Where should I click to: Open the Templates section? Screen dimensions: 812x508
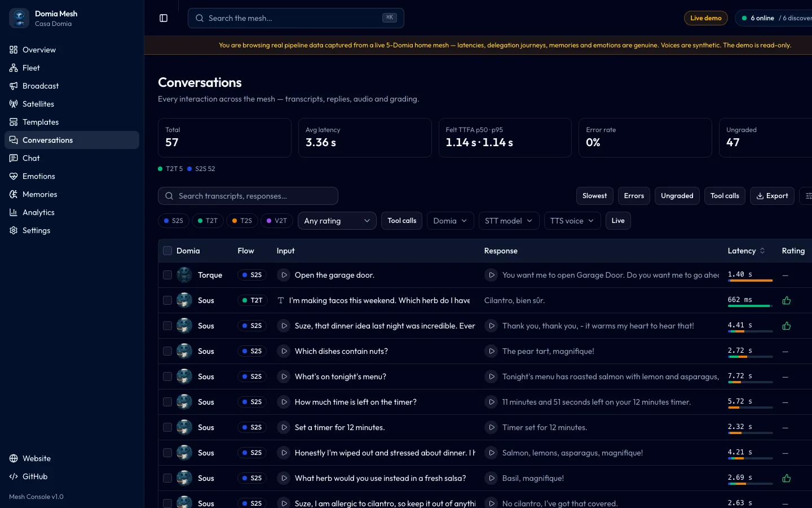[x=72, y=122]
